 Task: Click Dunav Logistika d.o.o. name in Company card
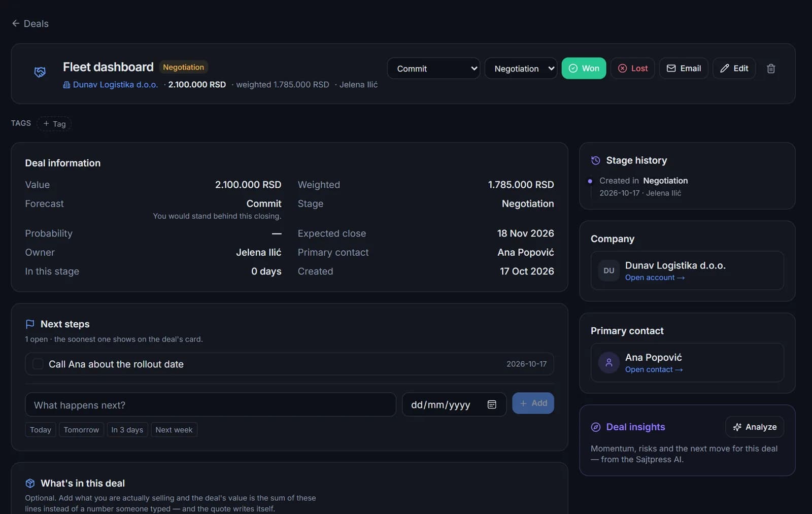point(675,265)
